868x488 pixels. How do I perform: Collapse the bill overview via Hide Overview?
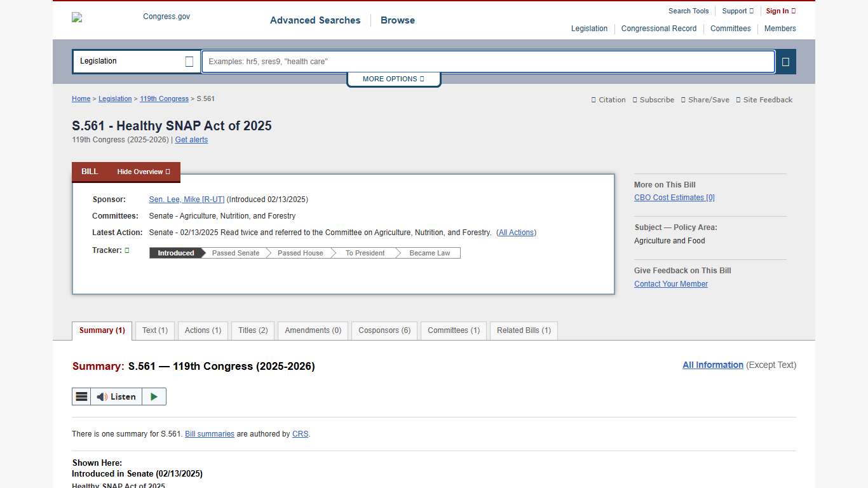(143, 172)
